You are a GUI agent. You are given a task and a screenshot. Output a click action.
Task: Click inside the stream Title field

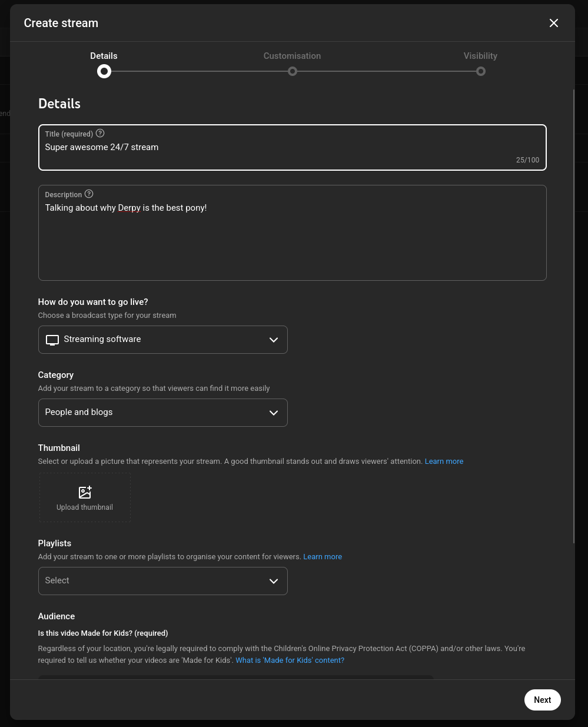(235, 147)
